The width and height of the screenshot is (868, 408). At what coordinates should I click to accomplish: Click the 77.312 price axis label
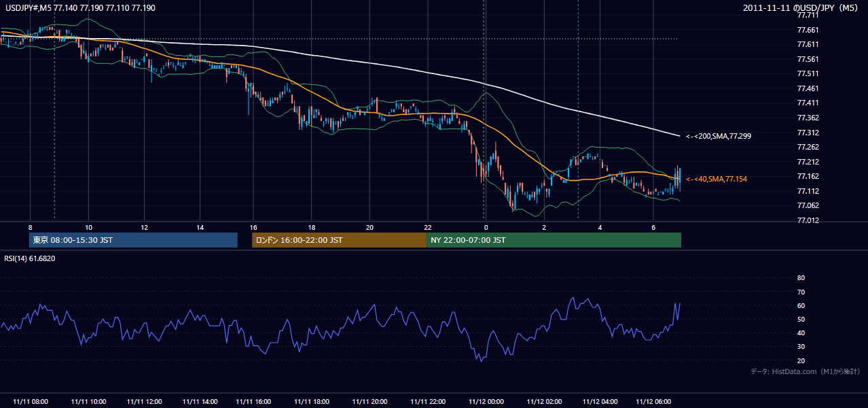pyautogui.click(x=808, y=133)
